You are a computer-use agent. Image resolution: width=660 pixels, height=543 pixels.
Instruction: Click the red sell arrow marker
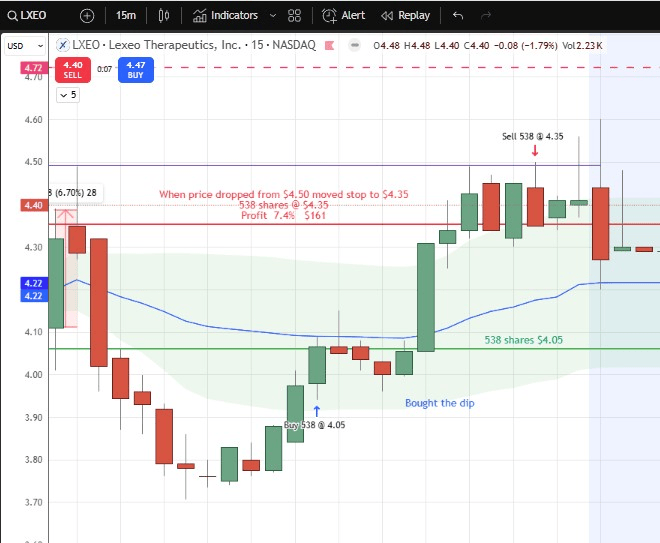click(x=535, y=150)
